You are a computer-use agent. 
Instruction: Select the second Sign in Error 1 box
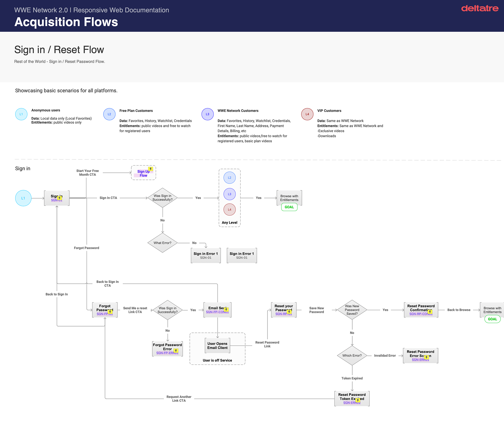[242, 256]
